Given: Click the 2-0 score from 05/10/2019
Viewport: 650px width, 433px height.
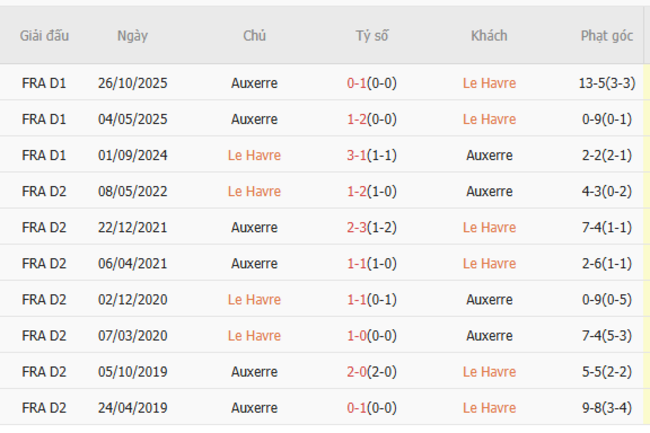Looking at the screenshot, I should point(357,371).
